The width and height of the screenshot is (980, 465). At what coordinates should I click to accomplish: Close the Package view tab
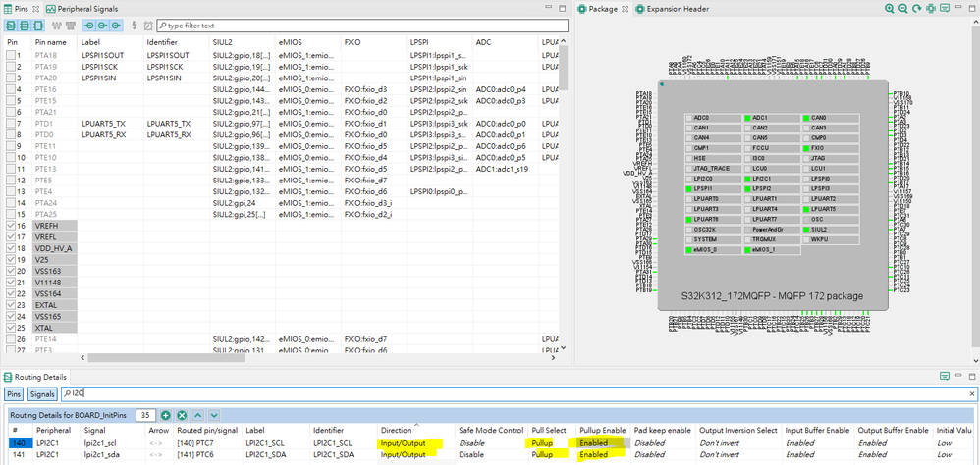(x=626, y=9)
